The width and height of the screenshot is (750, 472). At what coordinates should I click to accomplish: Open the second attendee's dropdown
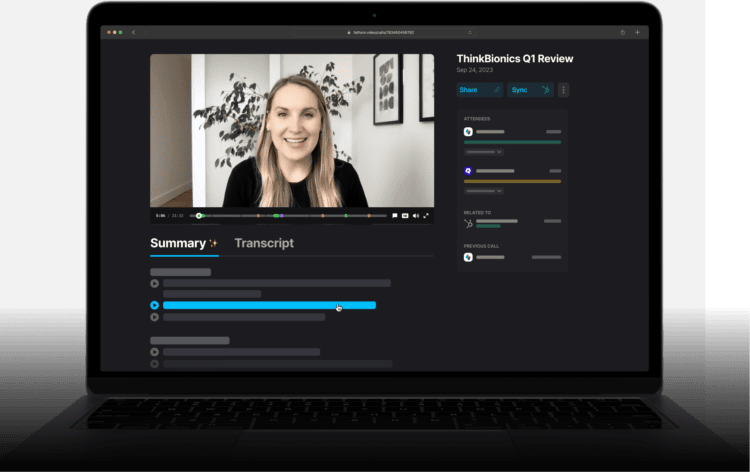click(x=484, y=191)
